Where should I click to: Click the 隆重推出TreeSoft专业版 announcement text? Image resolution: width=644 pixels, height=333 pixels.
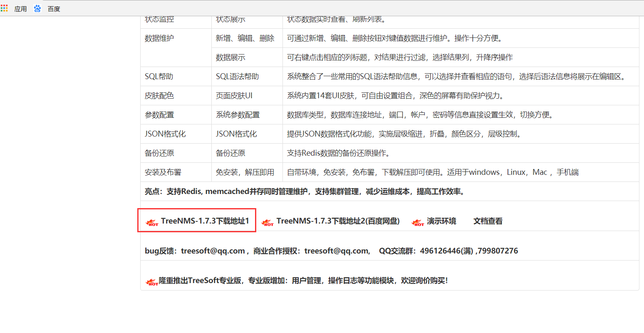tap(304, 281)
